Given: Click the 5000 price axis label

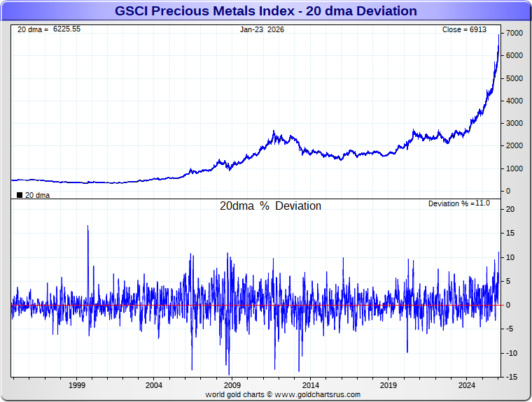Looking at the screenshot, I should pos(514,78).
